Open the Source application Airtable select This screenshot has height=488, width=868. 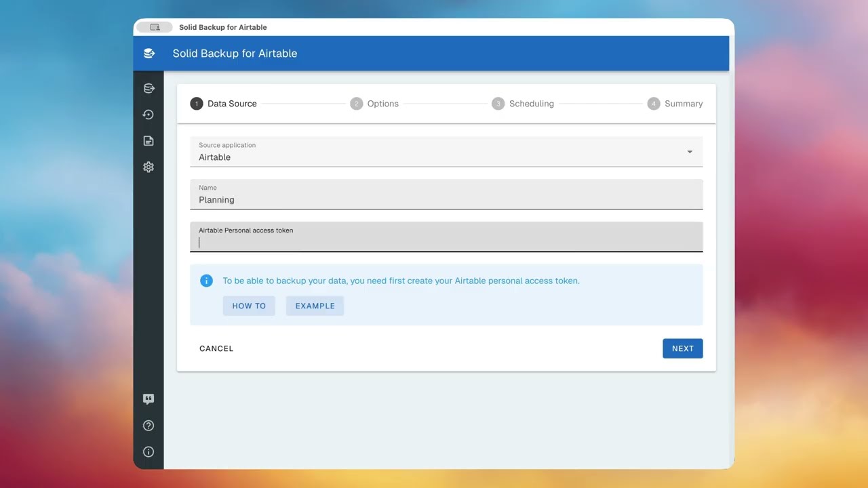coord(446,152)
